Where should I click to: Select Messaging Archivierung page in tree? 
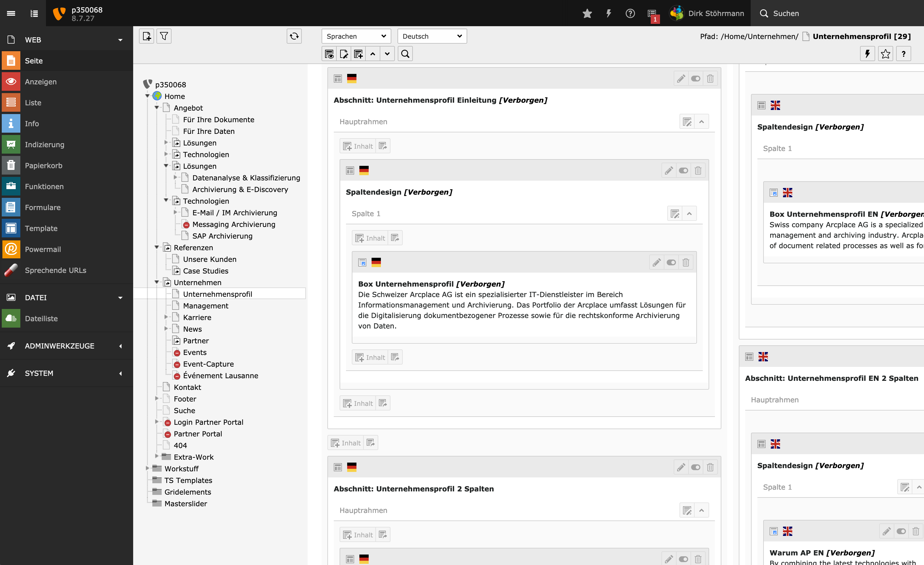234,224
